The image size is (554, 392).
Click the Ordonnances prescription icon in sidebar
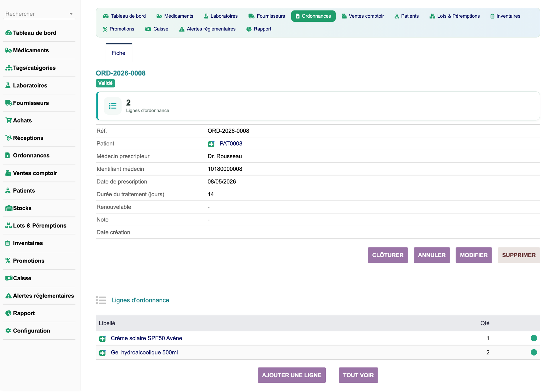(x=8, y=156)
